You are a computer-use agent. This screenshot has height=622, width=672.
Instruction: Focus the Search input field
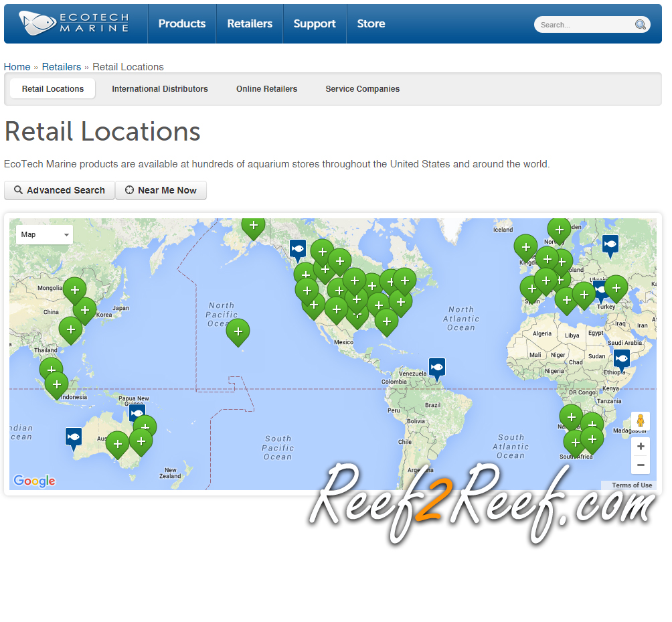(x=586, y=24)
